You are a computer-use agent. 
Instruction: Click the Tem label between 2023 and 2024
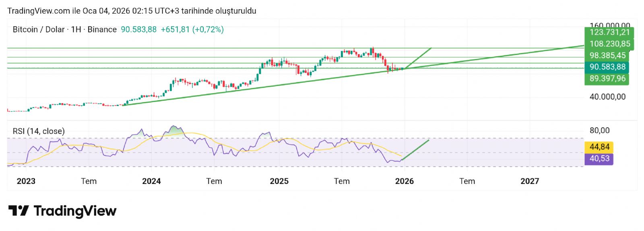point(89,181)
